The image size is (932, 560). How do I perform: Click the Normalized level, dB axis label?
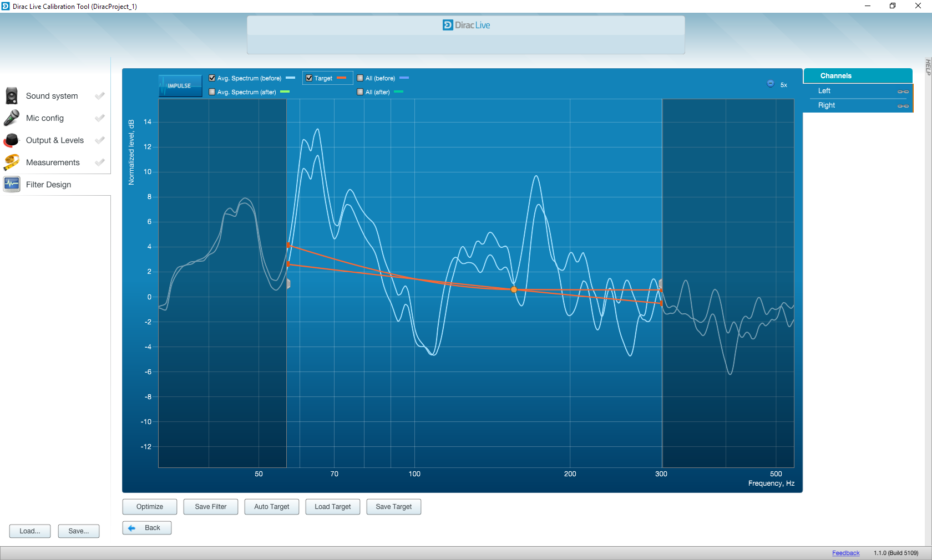(131, 152)
